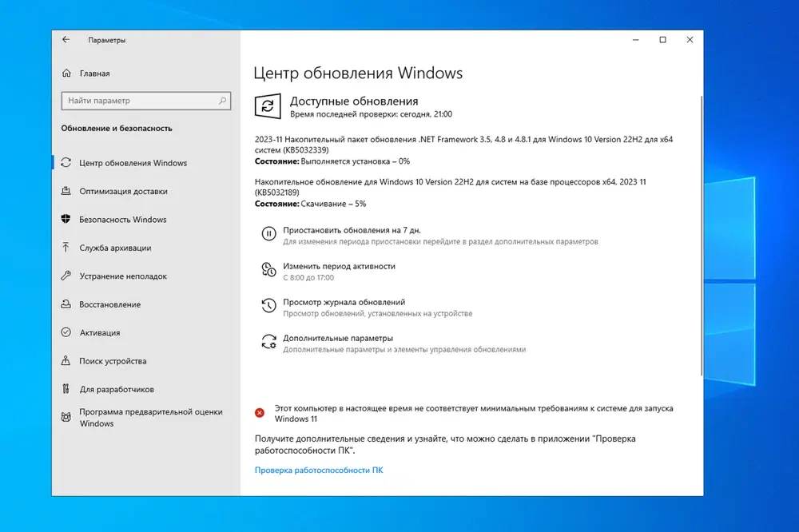Click the Поиск устройства person icon
The image size is (799, 532).
click(66, 360)
